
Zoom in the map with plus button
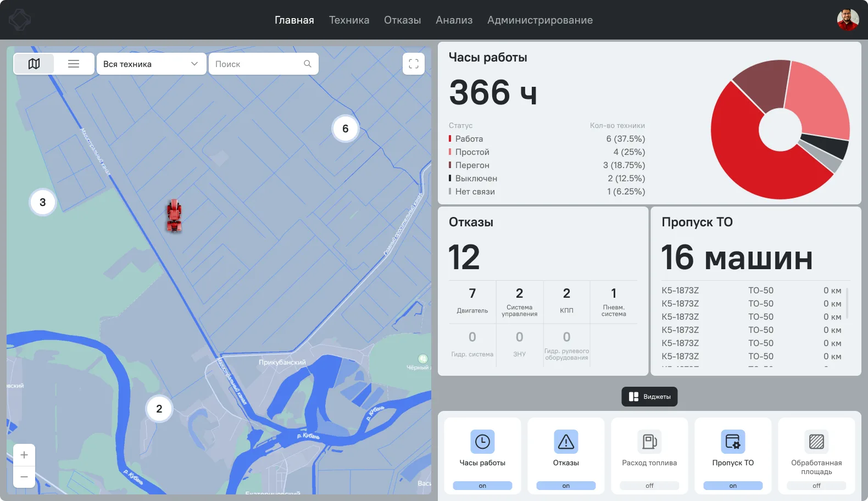[24, 455]
